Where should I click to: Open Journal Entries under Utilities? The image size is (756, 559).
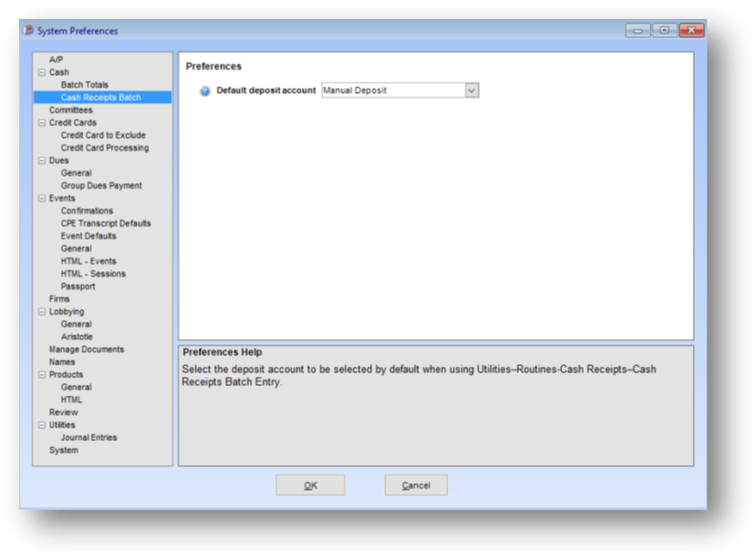tap(88, 438)
